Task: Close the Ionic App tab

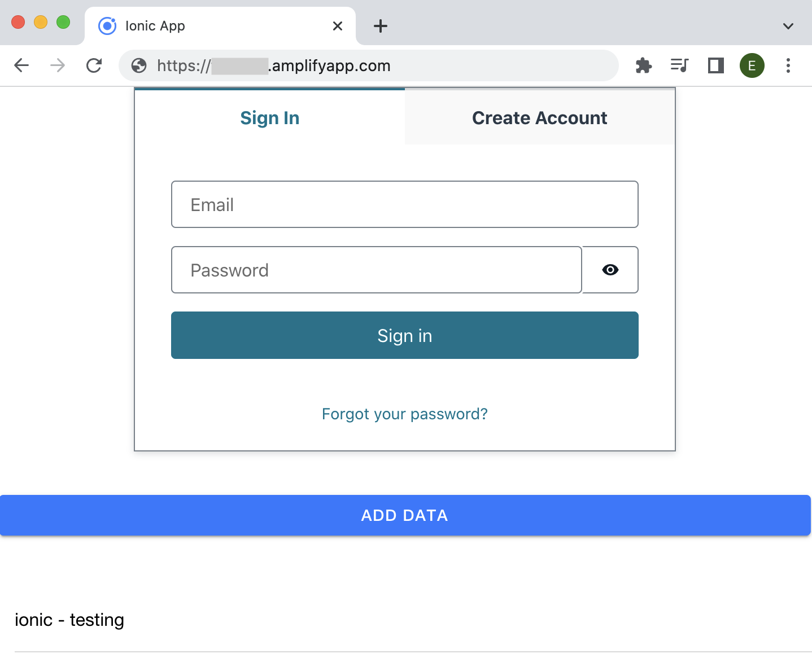Action: pyautogui.click(x=338, y=26)
